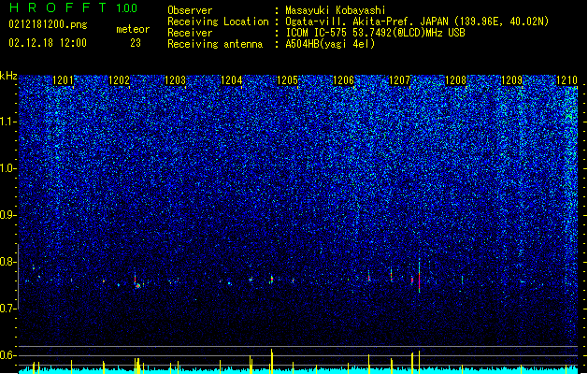Click the 1204 time marker

point(232,80)
